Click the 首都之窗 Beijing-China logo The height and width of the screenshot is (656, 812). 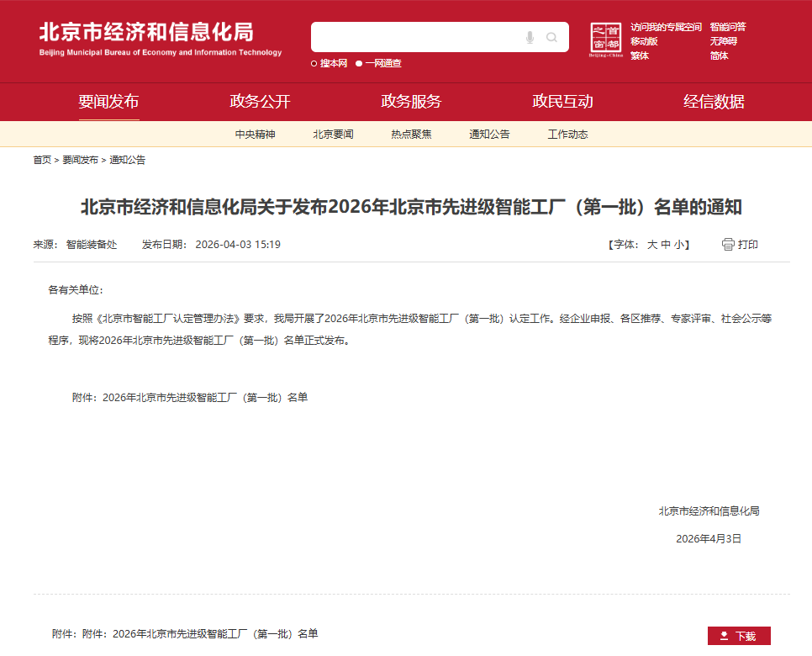click(605, 40)
